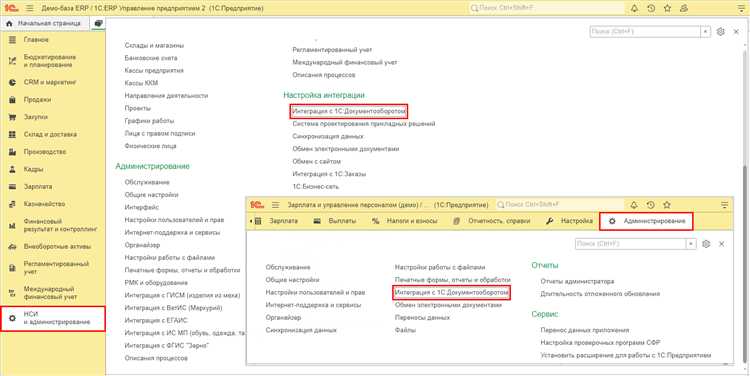Image resolution: width=750 pixels, height=376 pixels.
Task: Open the bell icon in the Зарплата window header
Action: tap(634, 205)
